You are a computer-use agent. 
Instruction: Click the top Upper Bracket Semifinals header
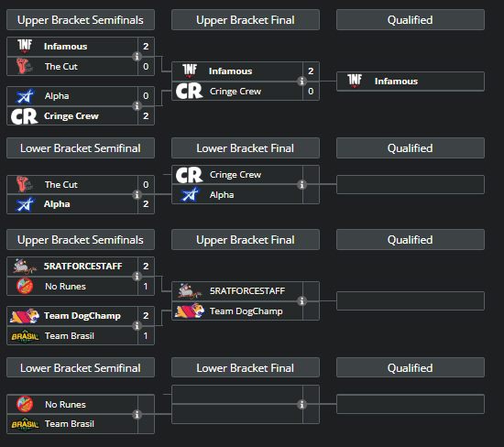(x=81, y=20)
